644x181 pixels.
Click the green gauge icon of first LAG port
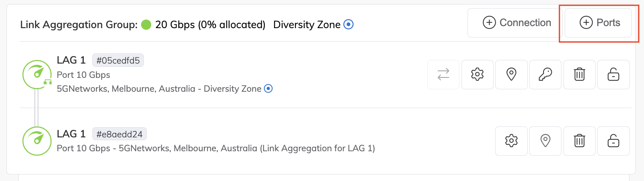(37, 75)
